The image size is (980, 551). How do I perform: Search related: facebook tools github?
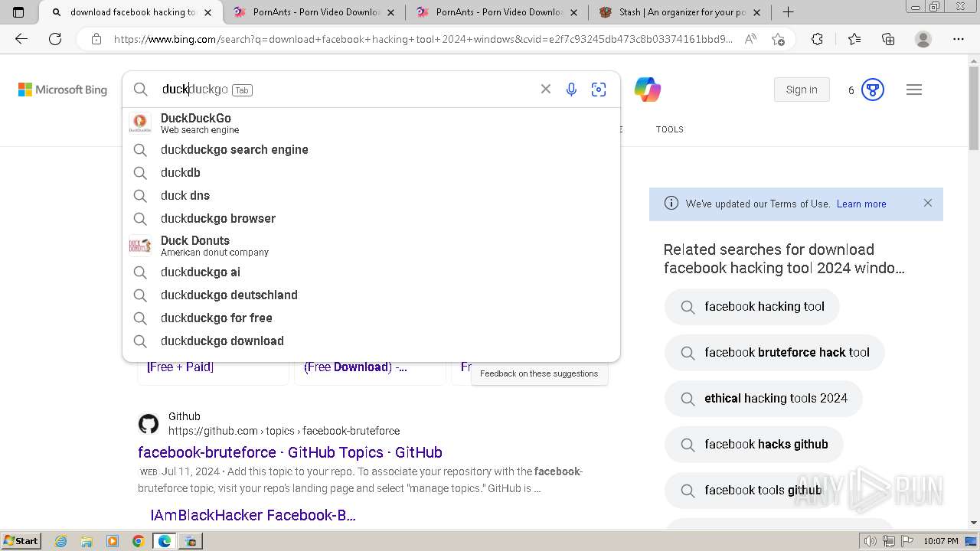pos(751,491)
